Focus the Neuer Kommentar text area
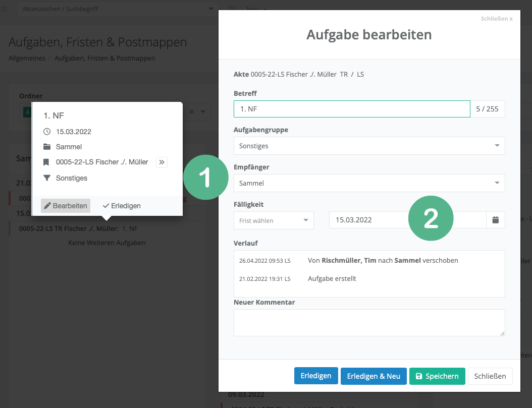Screen dimensions: 532x408 click(369, 323)
